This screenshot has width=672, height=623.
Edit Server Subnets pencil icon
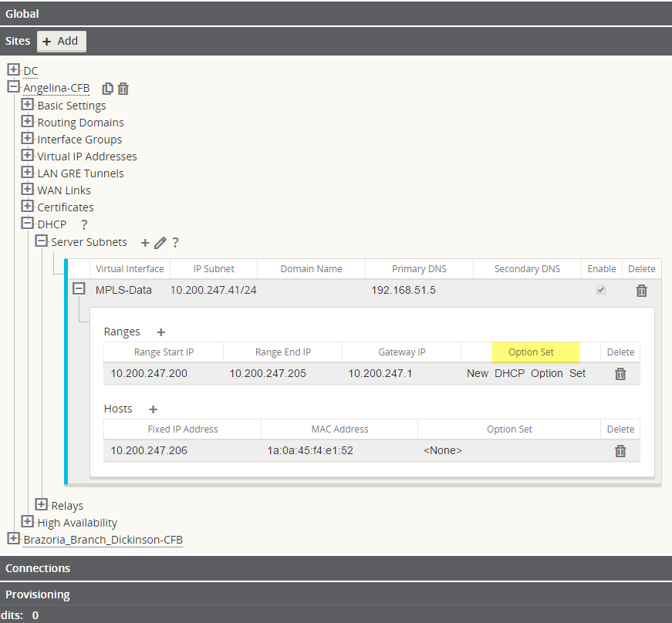click(x=160, y=243)
